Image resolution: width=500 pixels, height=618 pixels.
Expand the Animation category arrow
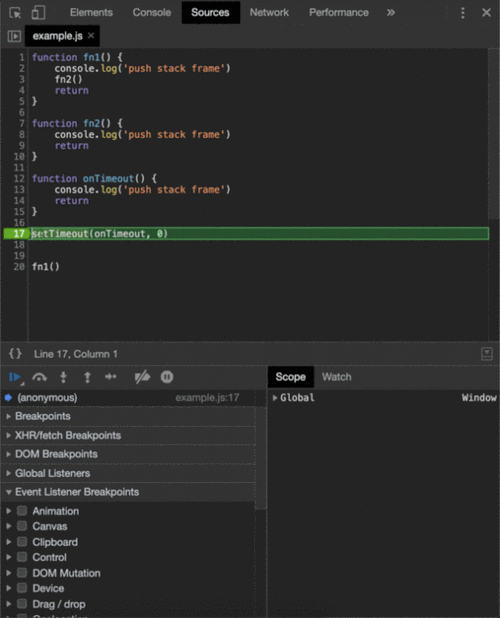(9, 511)
